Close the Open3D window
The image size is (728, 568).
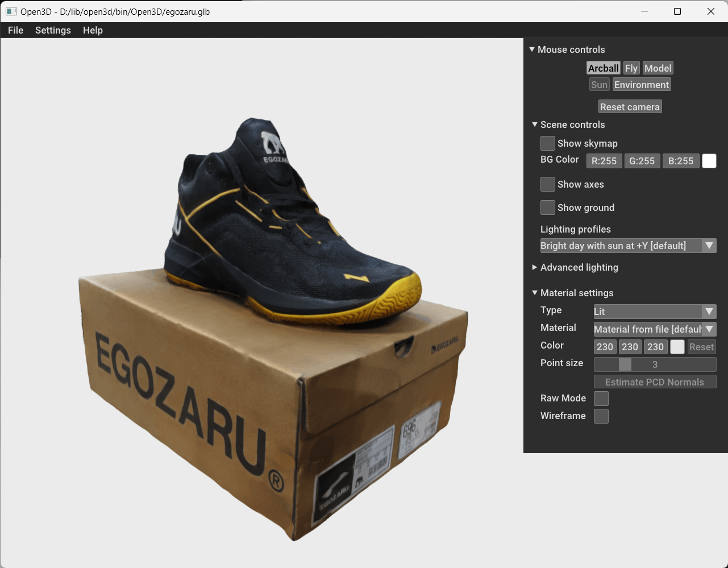point(711,11)
